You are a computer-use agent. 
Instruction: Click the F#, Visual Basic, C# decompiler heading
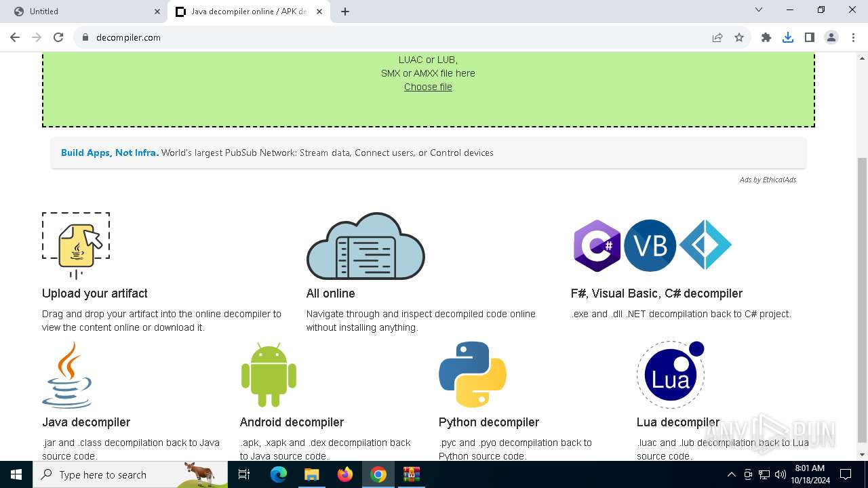[656, 293]
